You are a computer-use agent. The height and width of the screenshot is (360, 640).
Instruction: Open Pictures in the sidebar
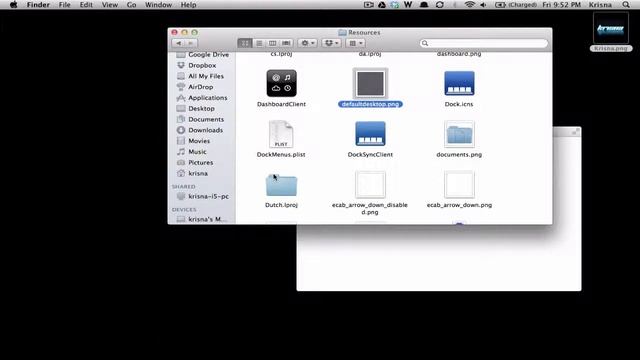(x=195, y=162)
